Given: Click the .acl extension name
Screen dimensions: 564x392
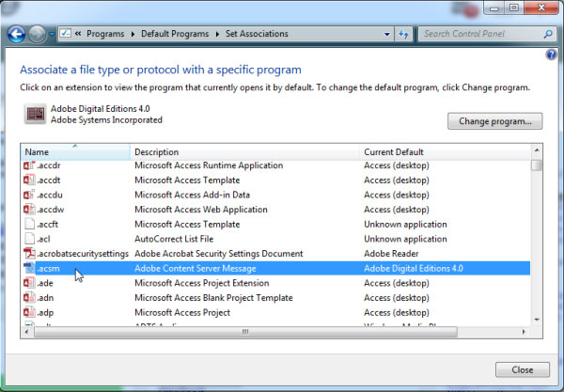Looking at the screenshot, I should (x=43, y=239).
